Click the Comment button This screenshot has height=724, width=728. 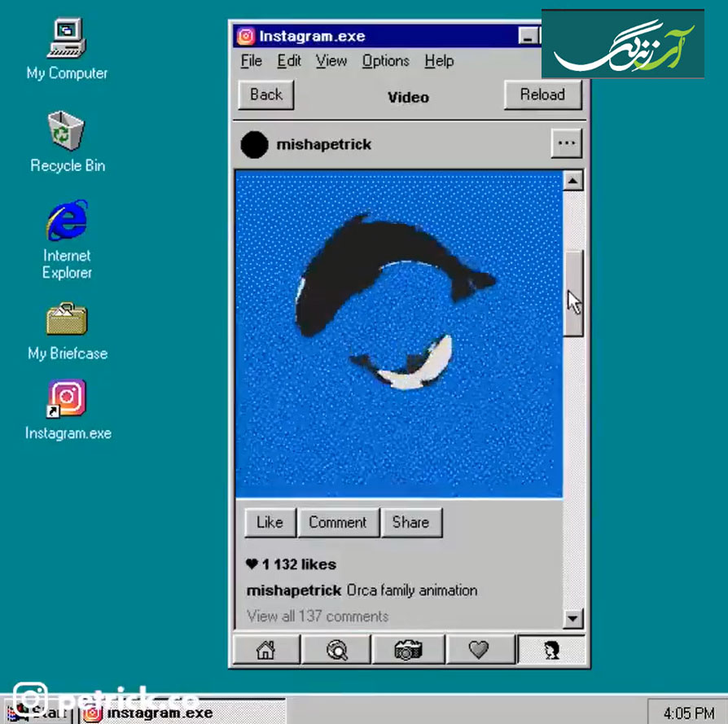coord(338,523)
